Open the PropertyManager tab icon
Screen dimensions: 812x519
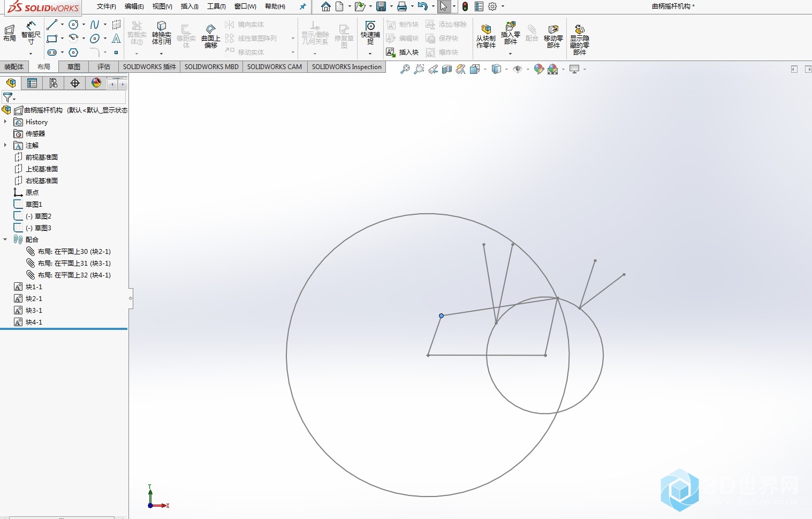coord(32,83)
